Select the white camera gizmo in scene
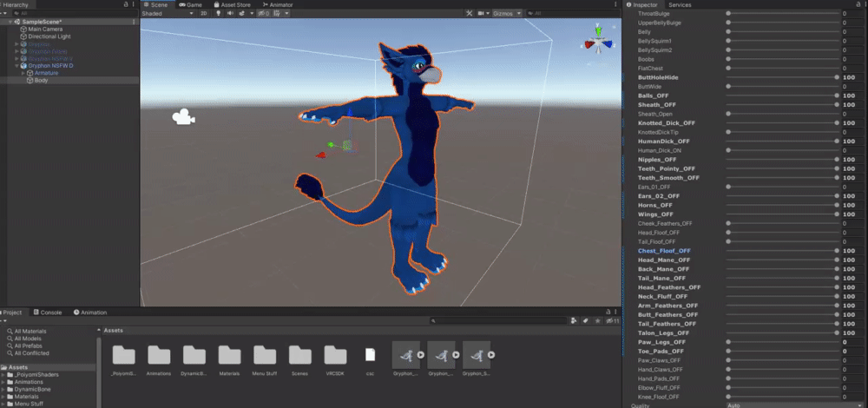868x408 pixels. tap(183, 117)
